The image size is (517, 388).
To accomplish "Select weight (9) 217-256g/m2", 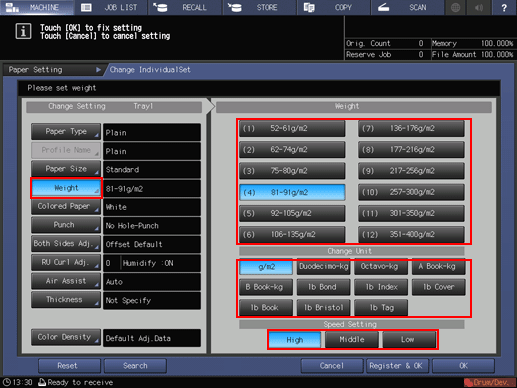I will 411,171.
